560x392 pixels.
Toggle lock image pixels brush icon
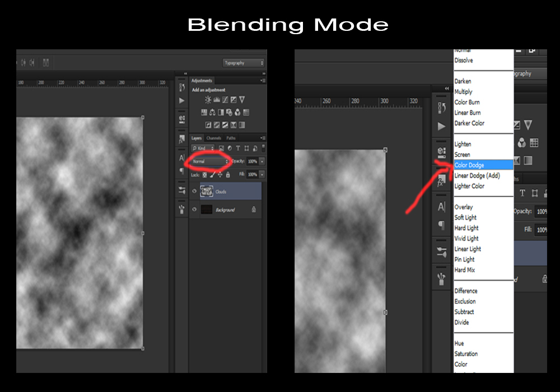212,175
